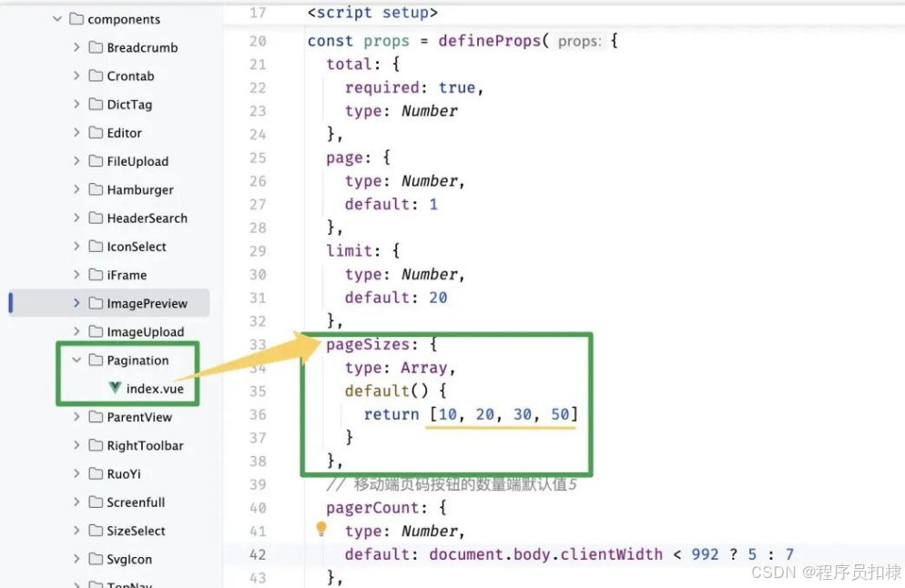
Task: Click 'document' in line 42
Action: coord(466,554)
